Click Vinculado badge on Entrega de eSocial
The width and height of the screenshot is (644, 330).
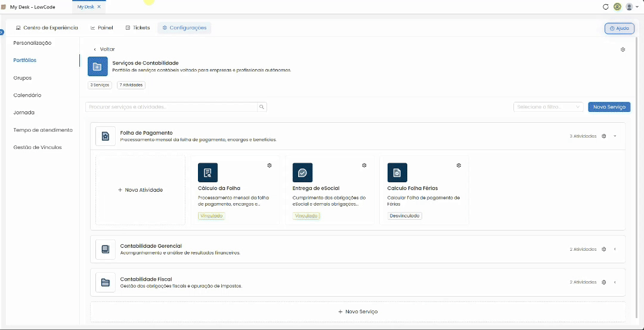tap(306, 216)
